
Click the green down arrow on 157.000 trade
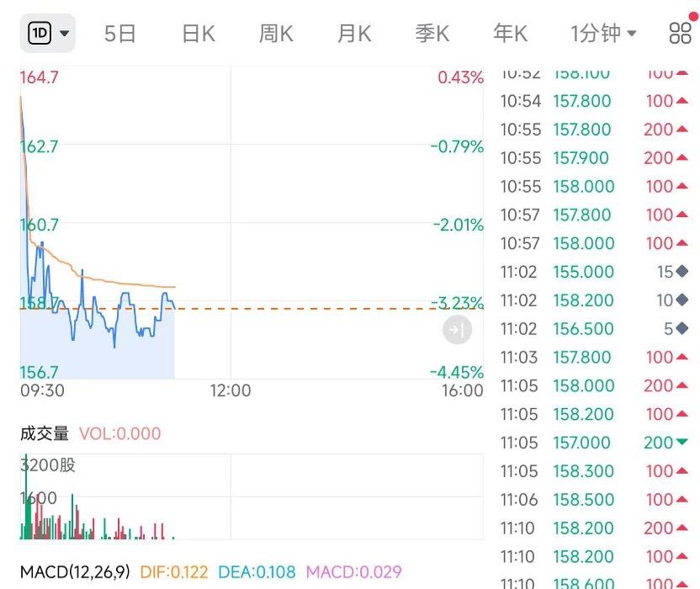[x=682, y=443]
